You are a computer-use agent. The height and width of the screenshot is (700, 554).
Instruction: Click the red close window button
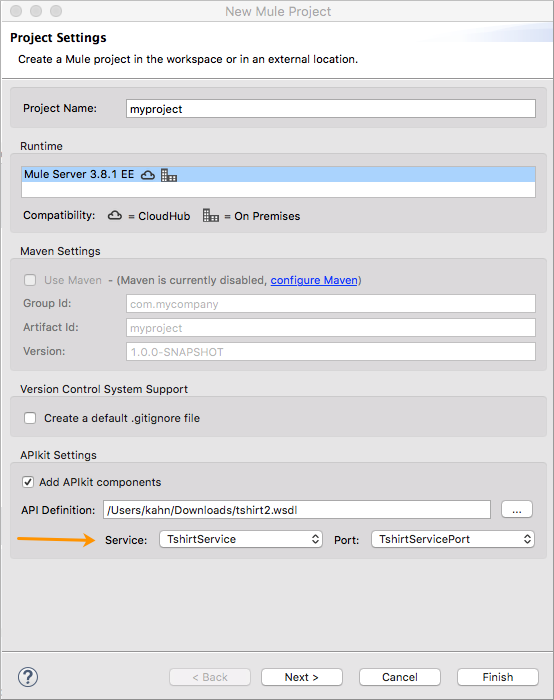click(16, 11)
